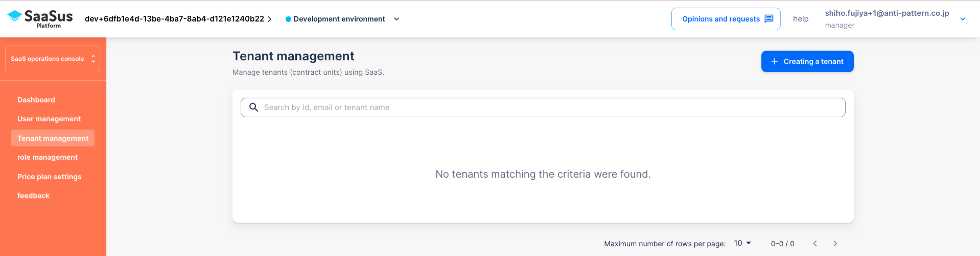Click the chevron next to the dev ID

[x=269, y=19]
